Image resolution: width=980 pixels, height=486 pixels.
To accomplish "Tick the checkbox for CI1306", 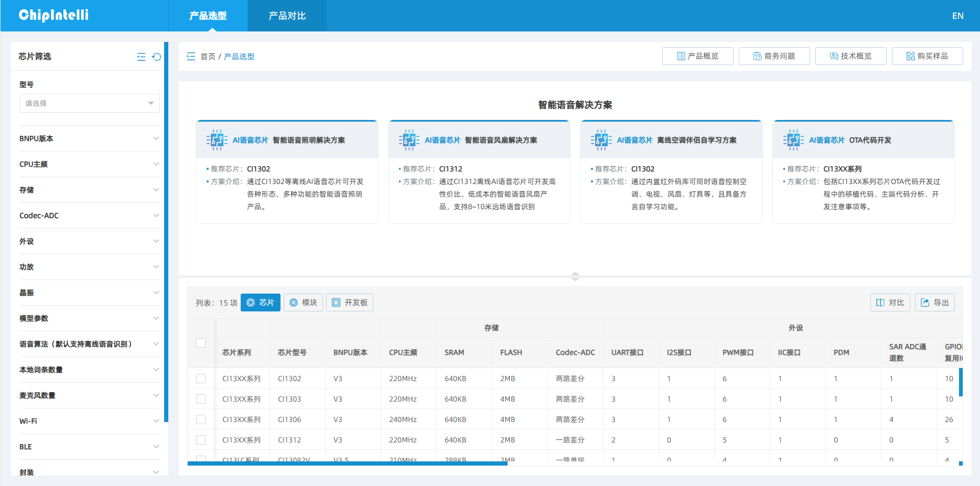I will click(201, 419).
